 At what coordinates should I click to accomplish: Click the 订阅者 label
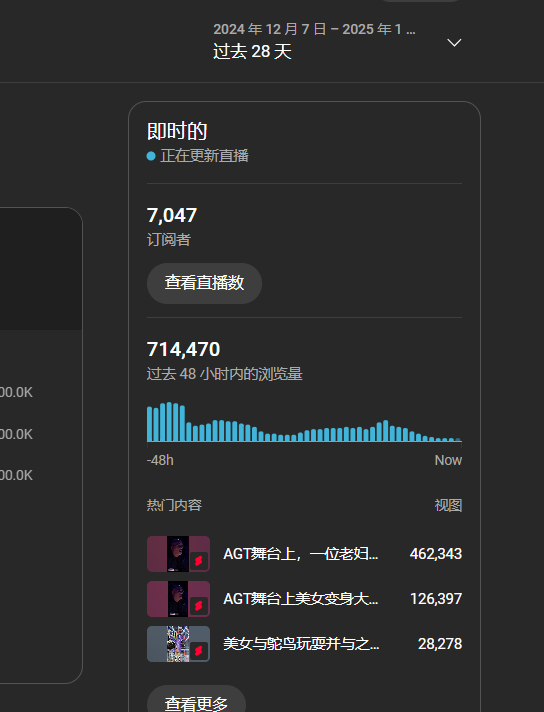click(168, 240)
